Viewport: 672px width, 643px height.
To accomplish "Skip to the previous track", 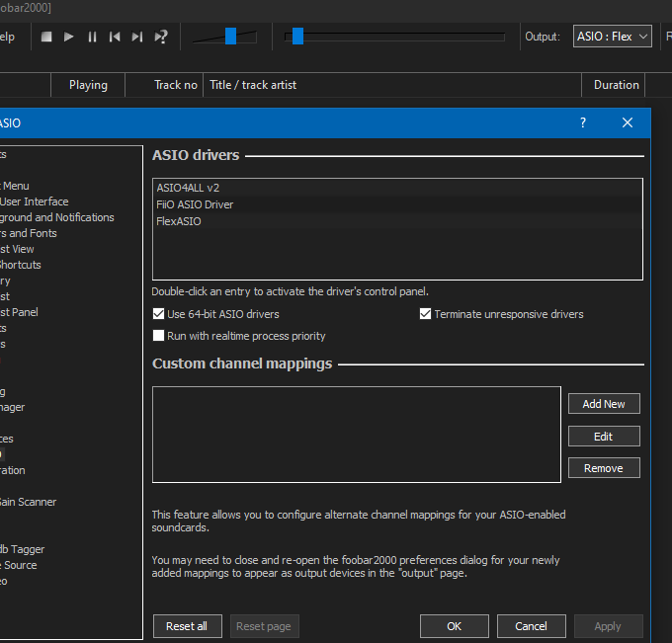I will coord(115,37).
